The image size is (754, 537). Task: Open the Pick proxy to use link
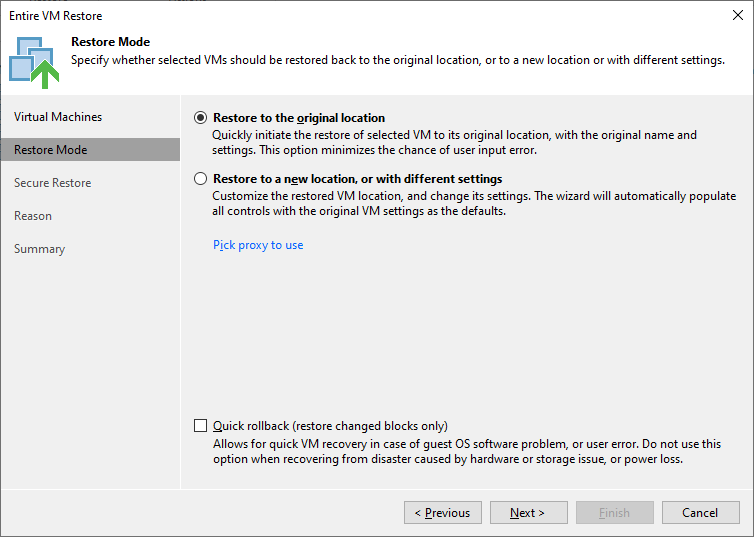258,245
